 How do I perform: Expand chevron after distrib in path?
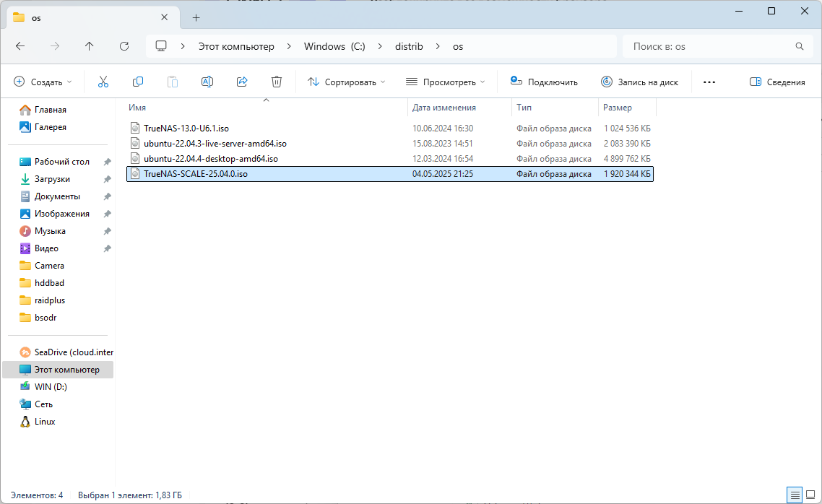coord(438,46)
